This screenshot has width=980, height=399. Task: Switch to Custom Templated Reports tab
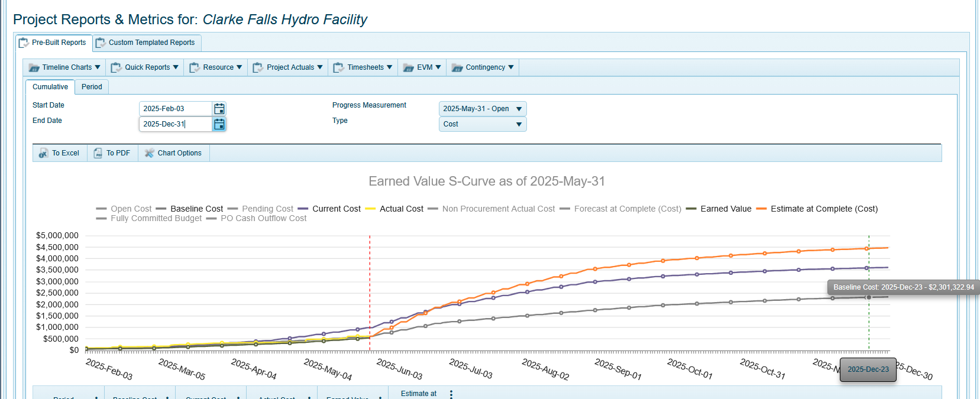(x=148, y=43)
